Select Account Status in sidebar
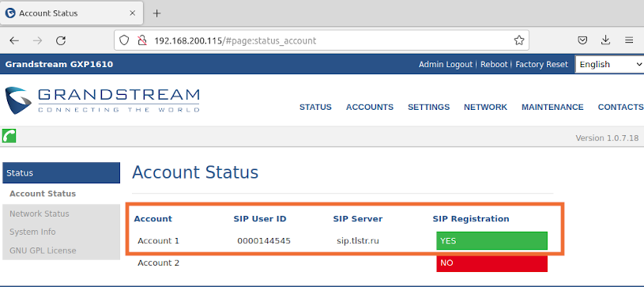The image size is (644, 287). 43,194
